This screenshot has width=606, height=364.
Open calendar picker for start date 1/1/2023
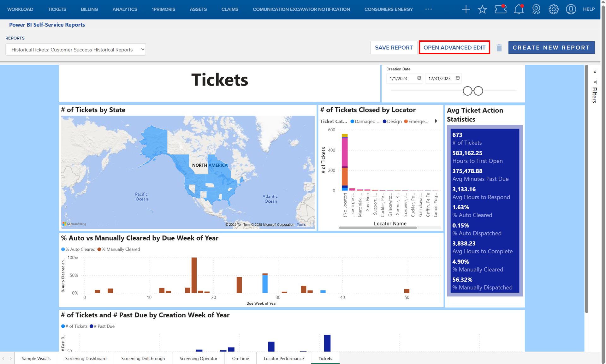click(x=419, y=78)
